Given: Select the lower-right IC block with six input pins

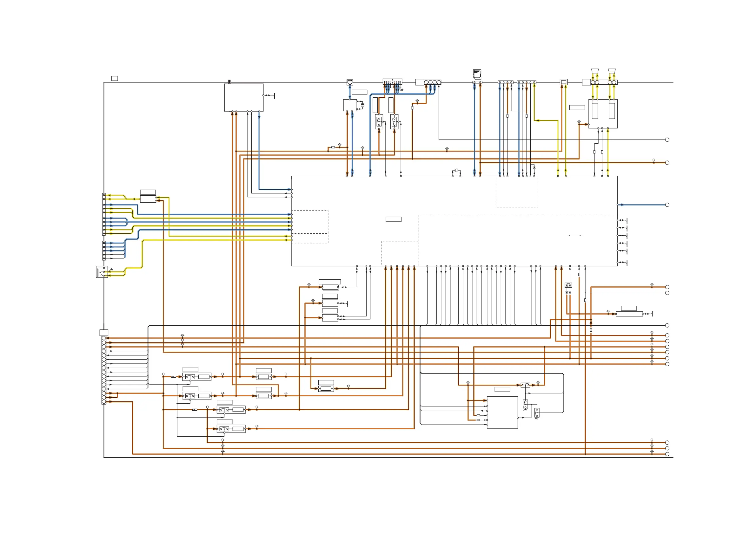Looking at the screenshot, I should coord(502,412).
